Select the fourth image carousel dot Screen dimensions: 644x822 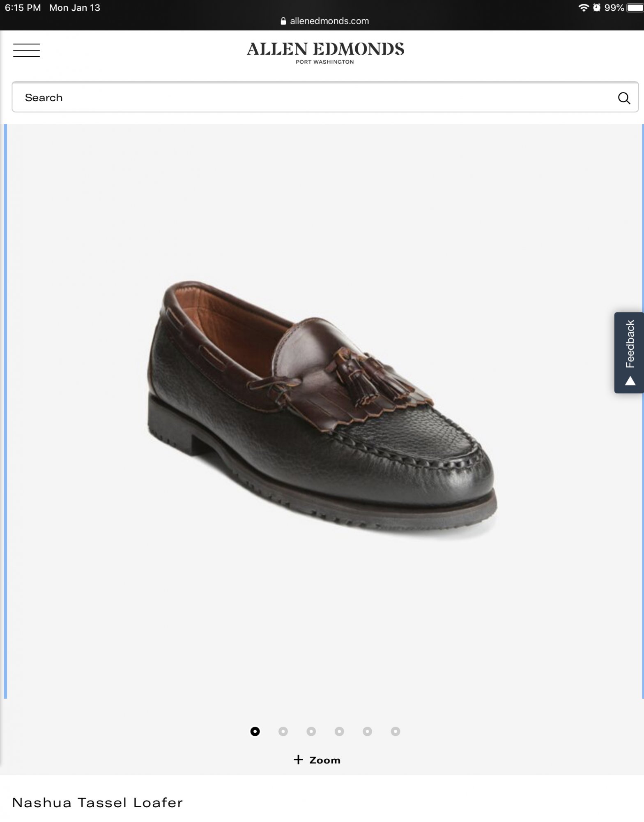[x=339, y=731]
